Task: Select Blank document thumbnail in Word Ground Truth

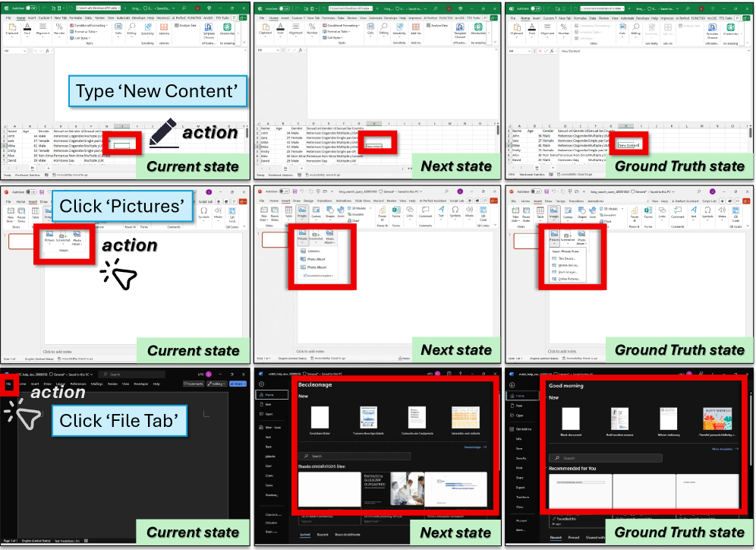Action: click(x=571, y=419)
